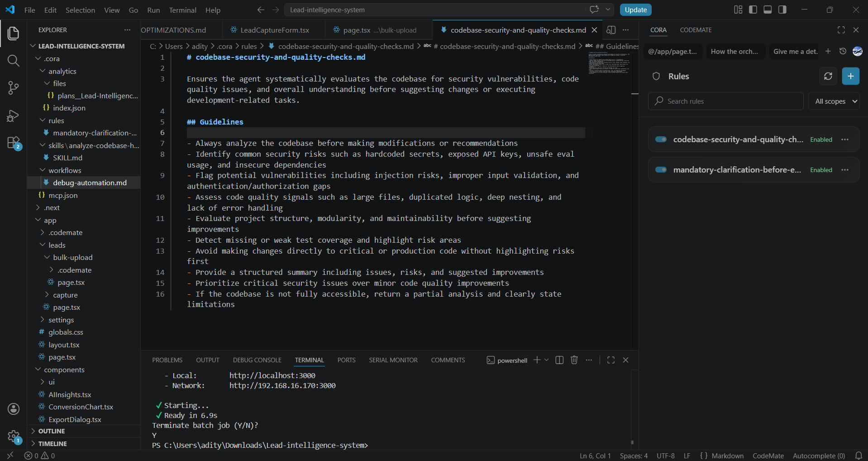Split the terminal pane

[559, 360]
